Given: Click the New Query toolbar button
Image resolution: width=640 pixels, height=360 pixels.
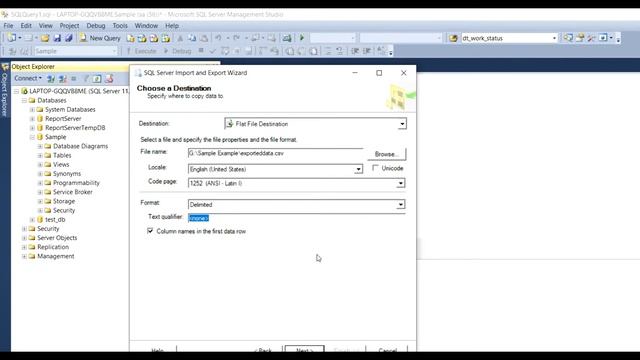Looking at the screenshot, I should [x=100, y=38].
